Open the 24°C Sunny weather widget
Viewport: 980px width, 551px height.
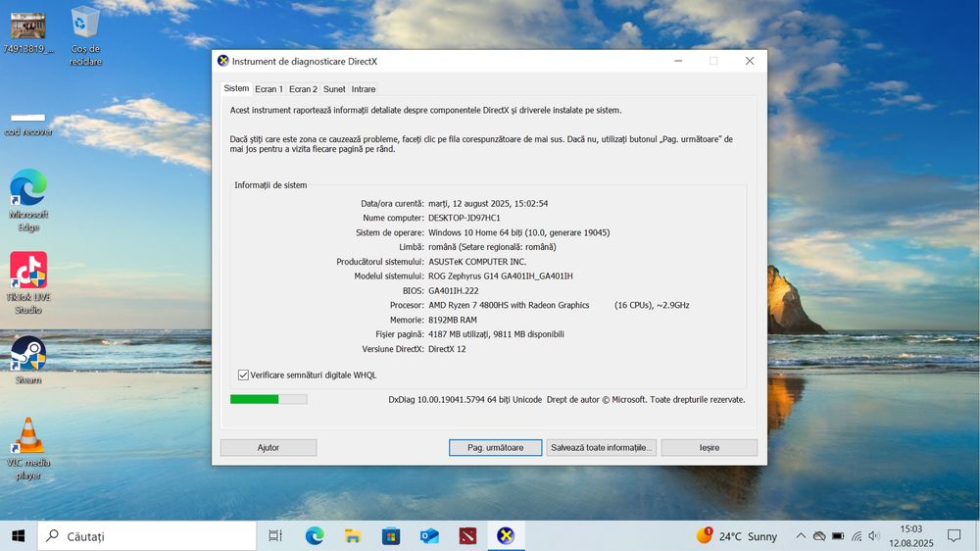[737, 536]
